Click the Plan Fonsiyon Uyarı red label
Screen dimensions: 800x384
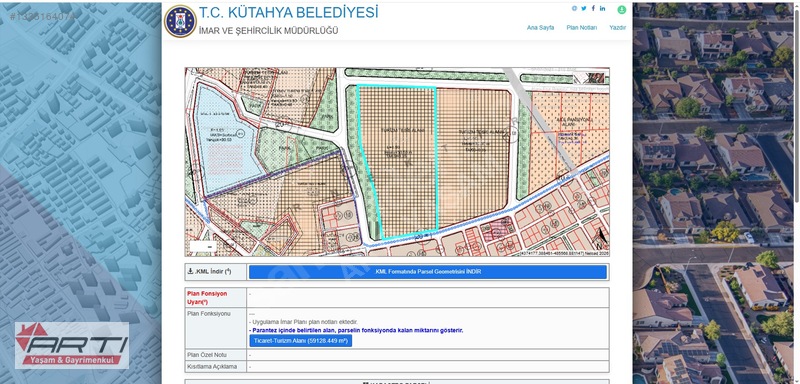[x=207, y=298]
